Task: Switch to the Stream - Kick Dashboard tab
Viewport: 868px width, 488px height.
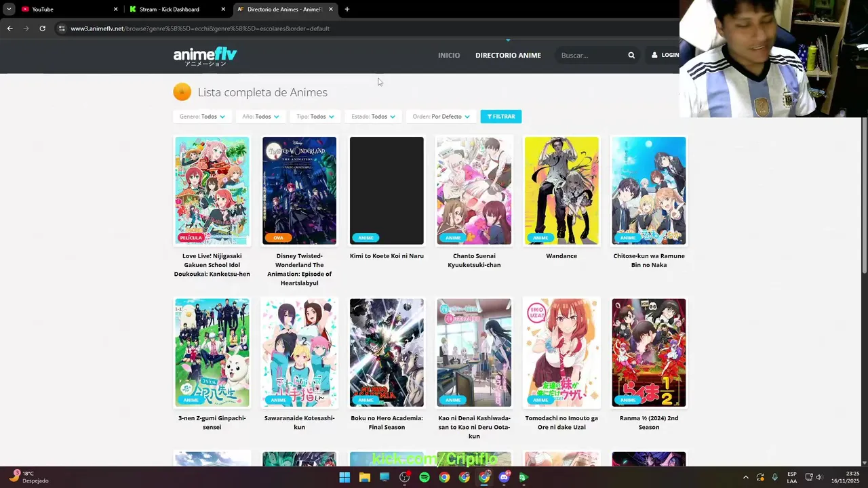Action: [x=178, y=9]
